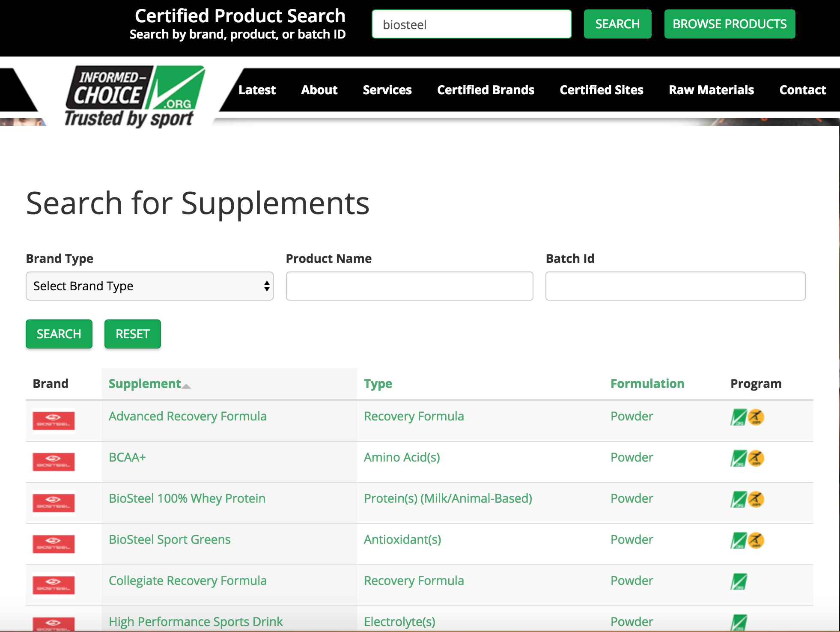This screenshot has width=840, height=632.
Task: Open BioSteel brand logo in 100% Whey Protein row
Action: click(x=54, y=503)
